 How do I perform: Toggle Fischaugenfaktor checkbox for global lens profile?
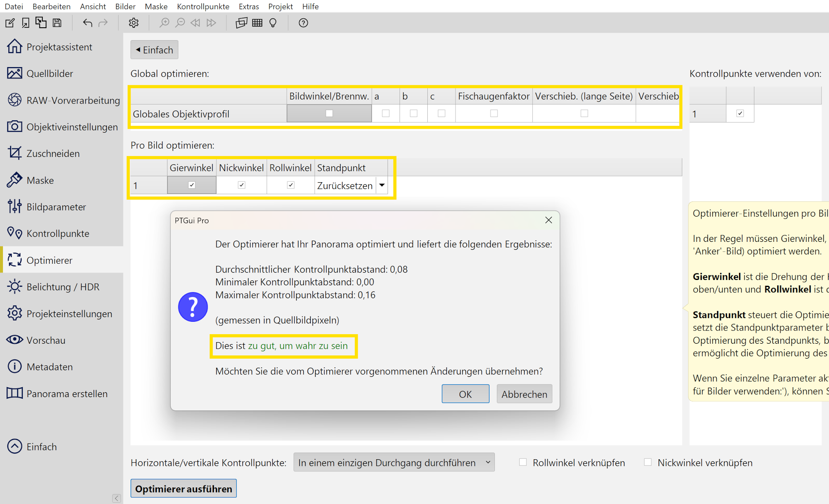pos(494,113)
